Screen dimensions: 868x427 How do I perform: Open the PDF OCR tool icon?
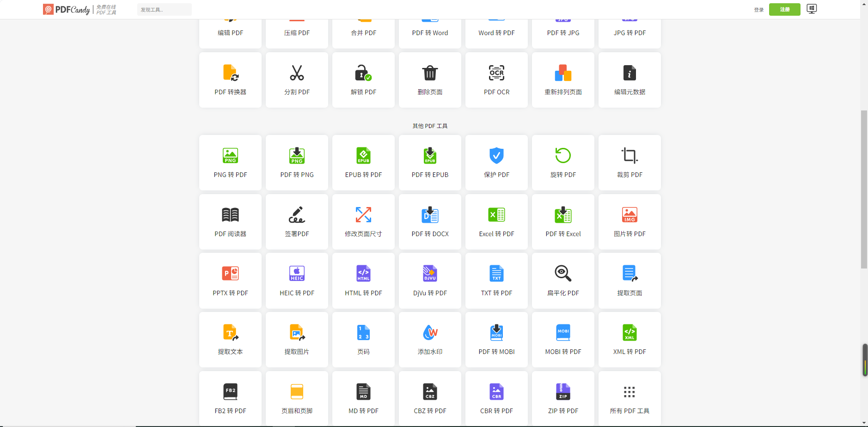[x=496, y=73]
